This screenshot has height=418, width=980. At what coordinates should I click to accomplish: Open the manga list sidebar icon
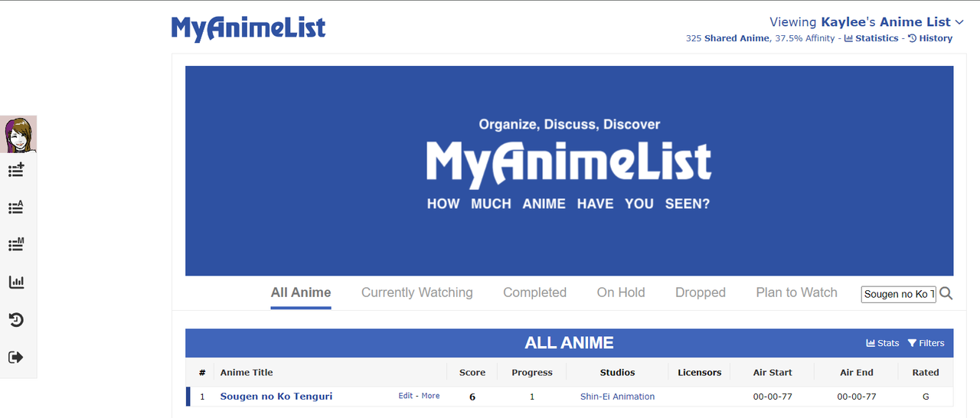(x=16, y=245)
